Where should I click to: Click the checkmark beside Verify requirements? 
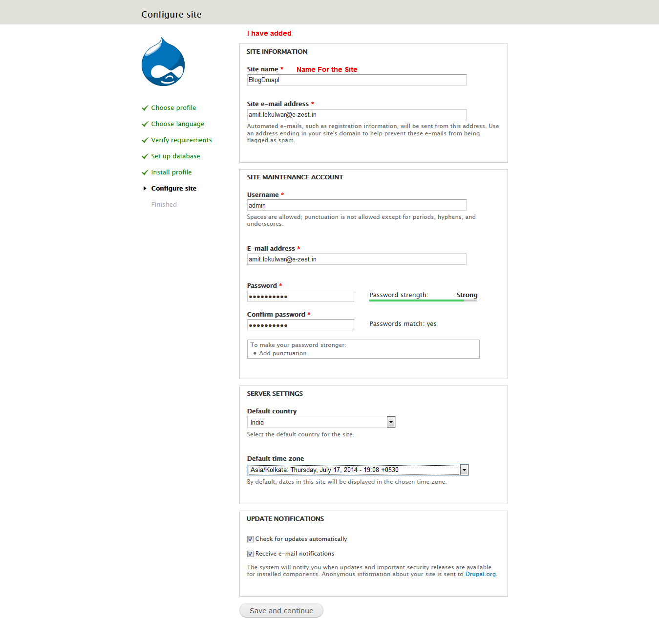[x=145, y=140]
